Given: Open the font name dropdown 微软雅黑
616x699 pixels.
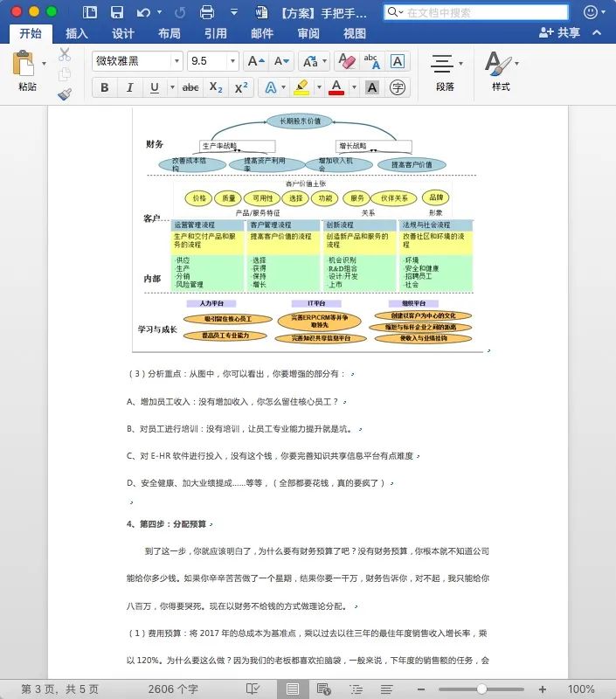Looking at the screenshot, I should click(177, 61).
